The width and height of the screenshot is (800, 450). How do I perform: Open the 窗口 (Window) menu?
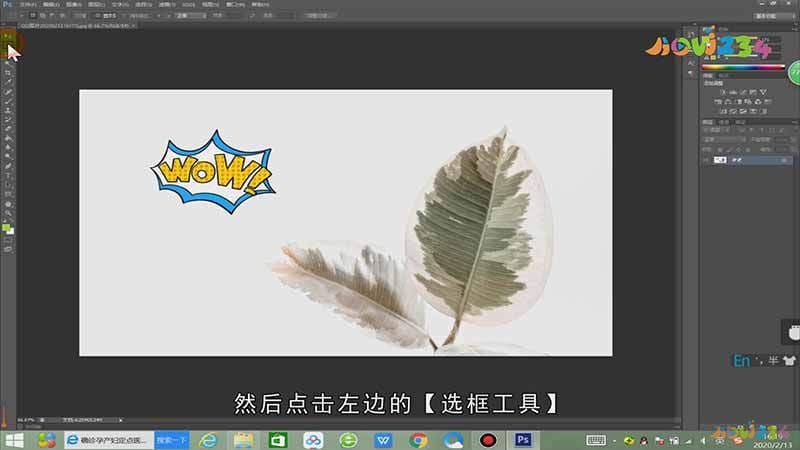(x=235, y=5)
